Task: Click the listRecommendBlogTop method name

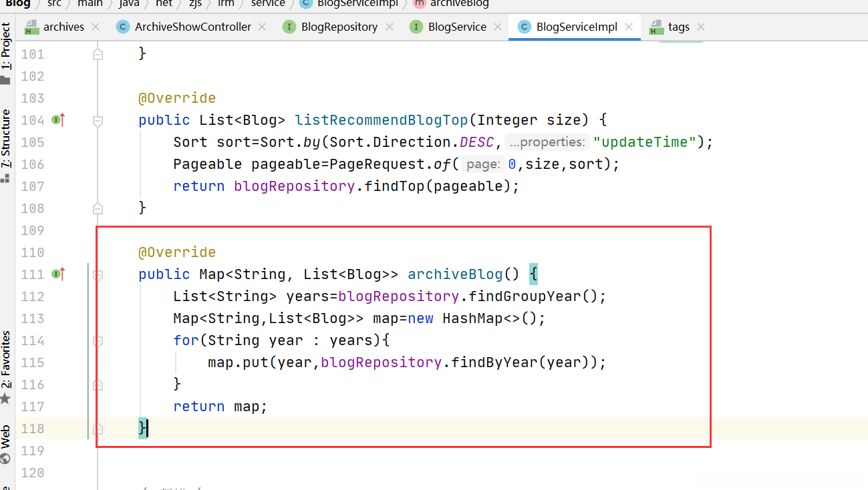Action: click(382, 120)
